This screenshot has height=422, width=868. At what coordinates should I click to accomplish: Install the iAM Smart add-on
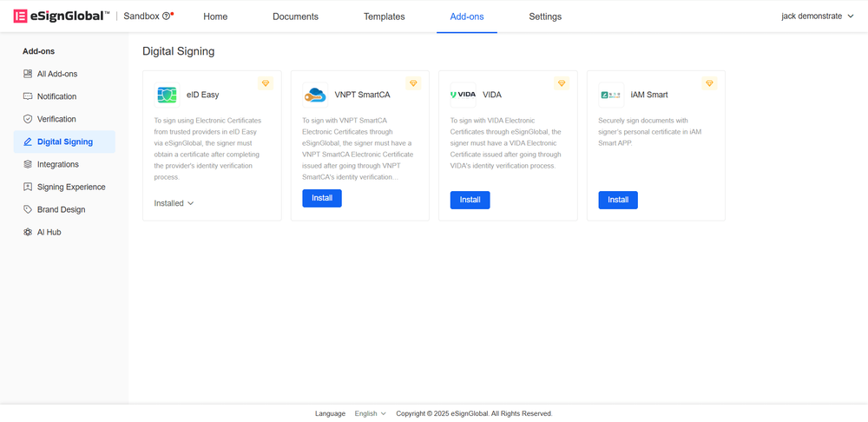pos(618,200)
